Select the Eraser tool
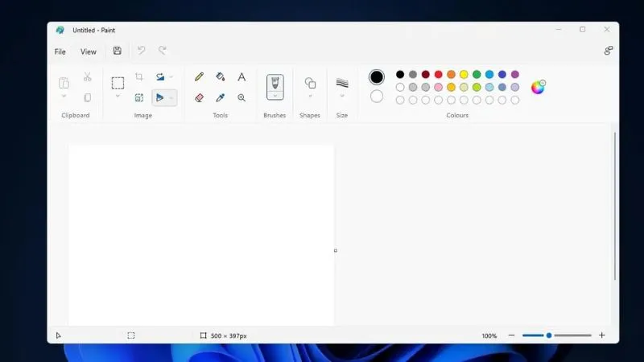Viewport: 644px width, 362px height. (199, 97)
